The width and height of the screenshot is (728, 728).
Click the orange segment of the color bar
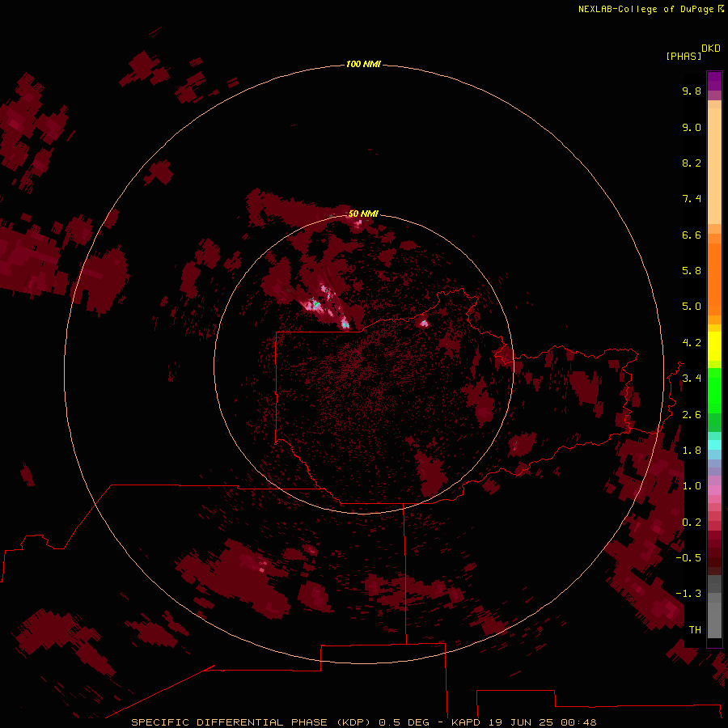714,279
